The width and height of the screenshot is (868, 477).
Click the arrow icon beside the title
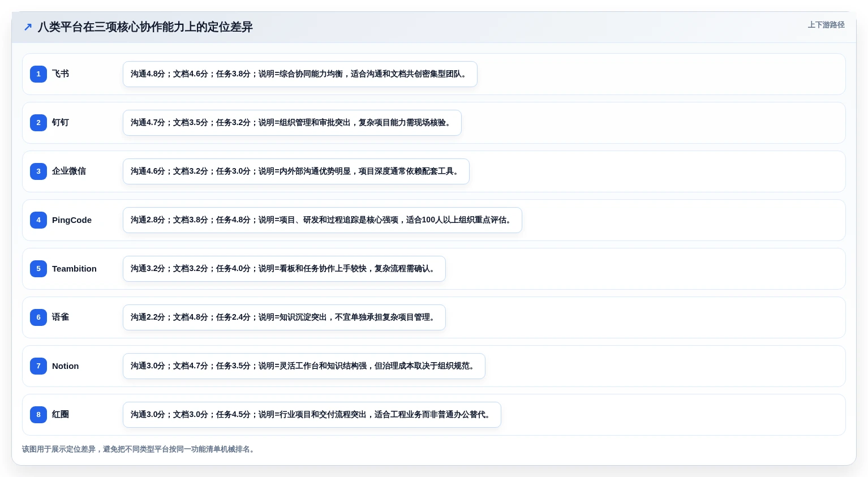tap(28, 27)
